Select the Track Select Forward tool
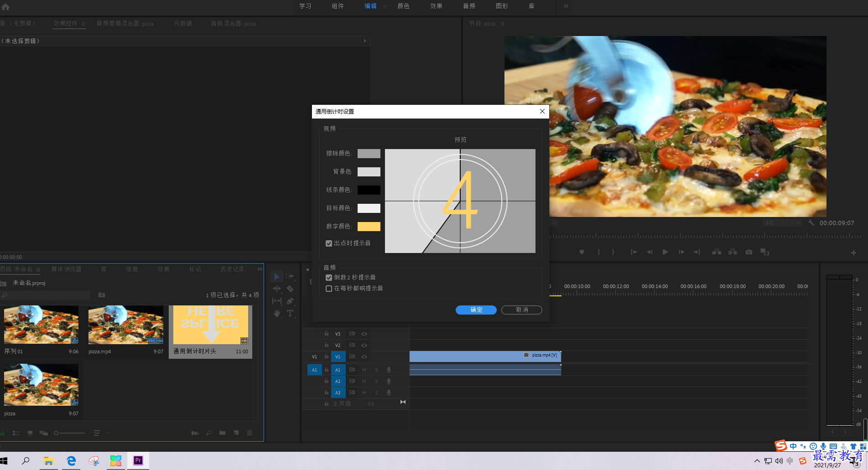The image size is (868, 470). tap(290, 277)
